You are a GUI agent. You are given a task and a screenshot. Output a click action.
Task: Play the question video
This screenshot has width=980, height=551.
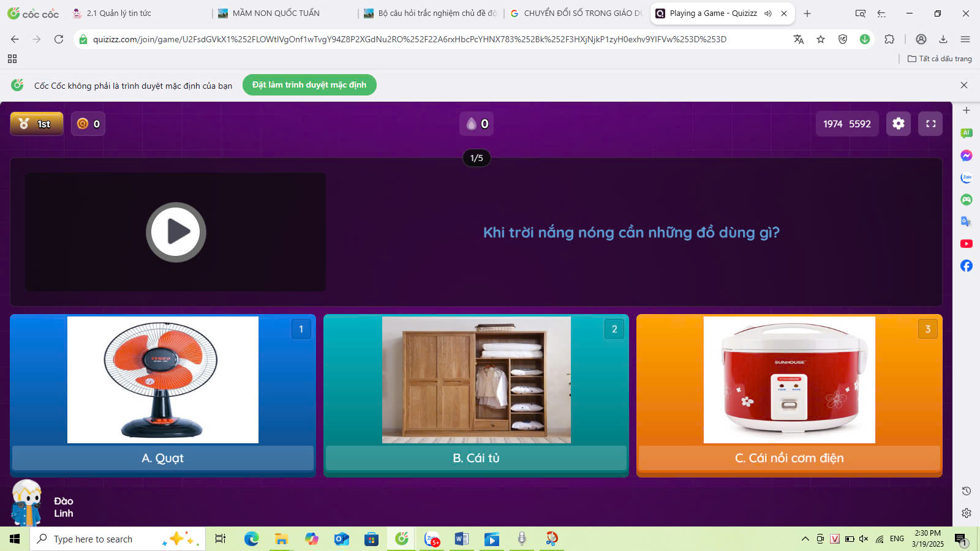tap(176, 232)
